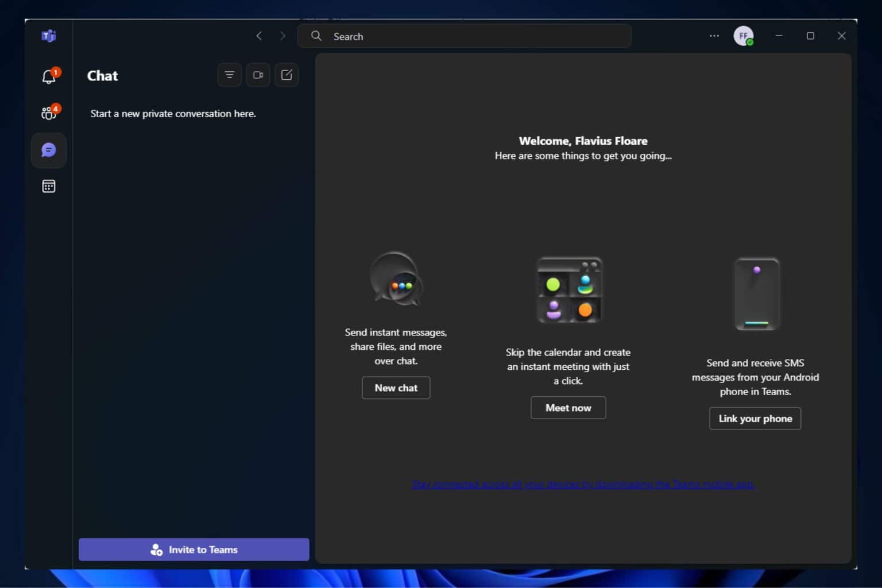Open the Community icon in sidebar

click(49, 113)
